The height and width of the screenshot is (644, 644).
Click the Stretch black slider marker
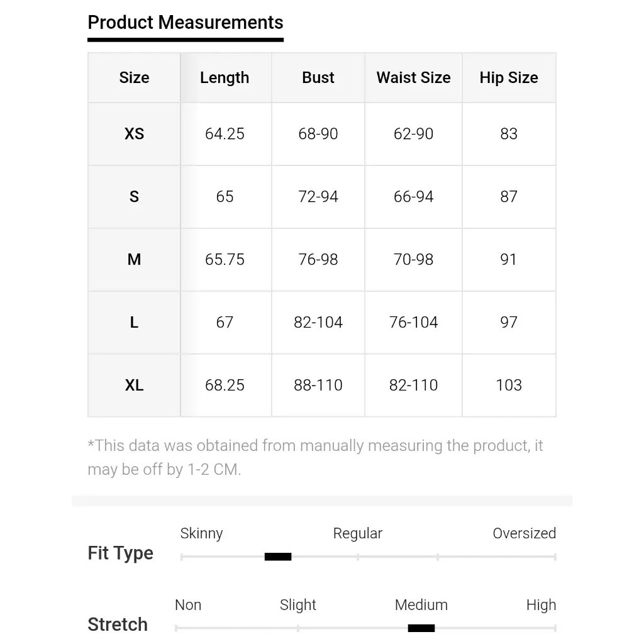421,628
